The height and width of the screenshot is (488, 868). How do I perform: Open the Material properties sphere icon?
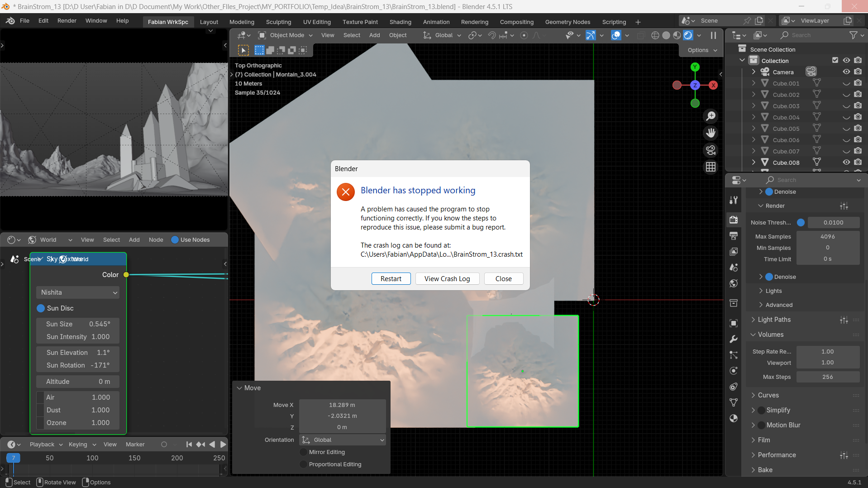point(734,418)
